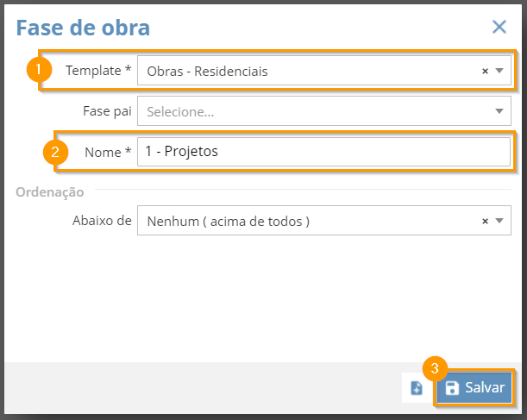527x420 pixels.
Task: Close the Fase de obra dialog
Action: click(x=499, y=27)
